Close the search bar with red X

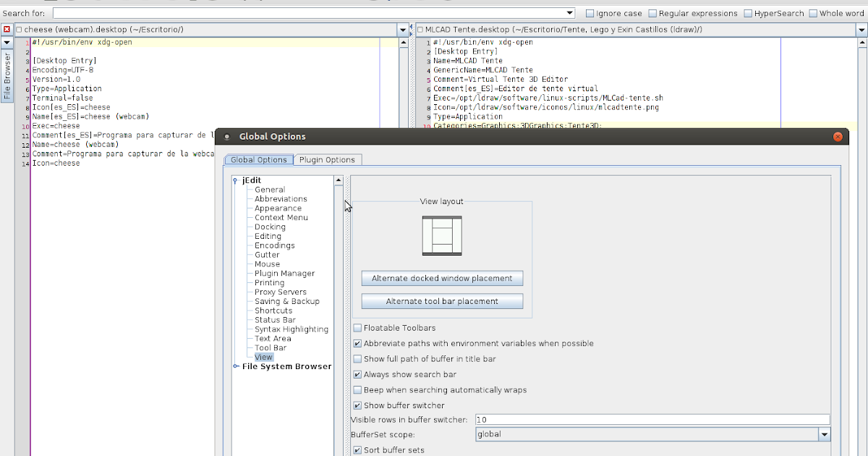pyautogui.click(x=7, y=30)
